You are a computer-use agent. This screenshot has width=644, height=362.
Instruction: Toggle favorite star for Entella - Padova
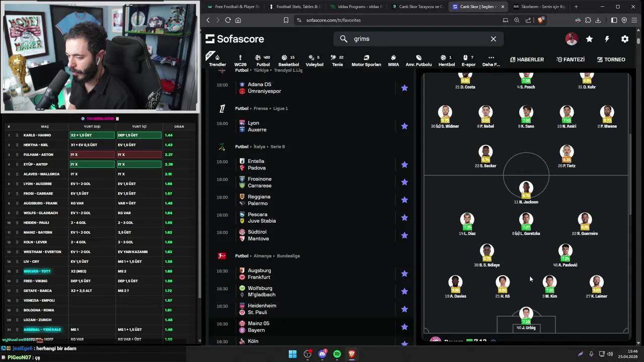405,164
